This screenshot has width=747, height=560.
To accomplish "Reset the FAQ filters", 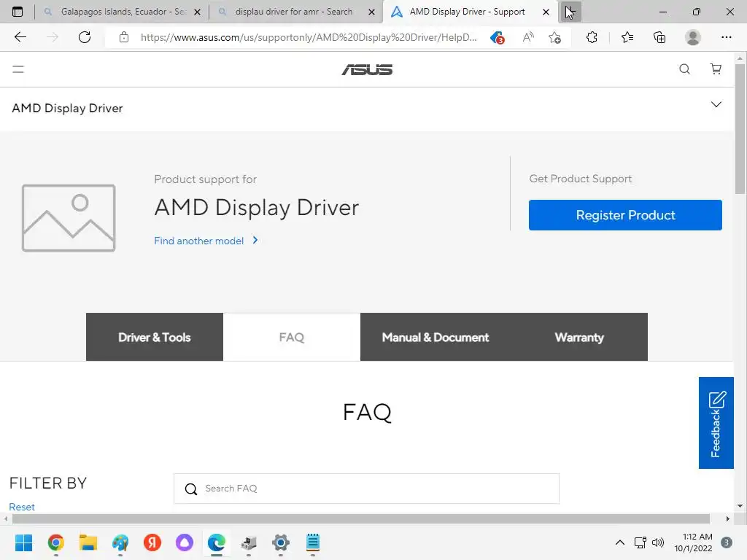I will coord(22,507).
